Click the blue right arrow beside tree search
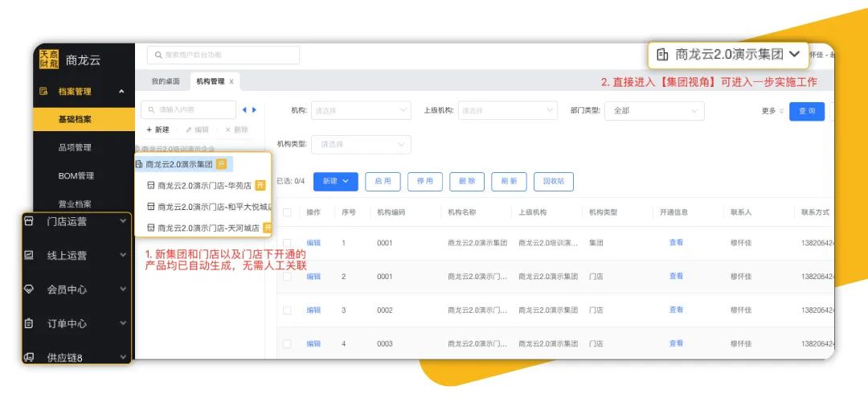868x399 pixels. [254, 109]
